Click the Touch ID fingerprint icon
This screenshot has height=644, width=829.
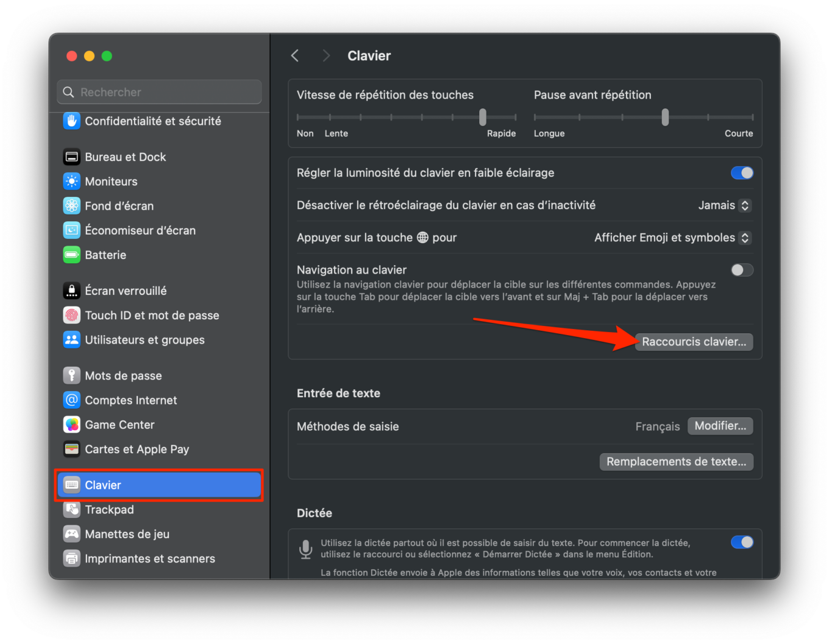(72, 315)
